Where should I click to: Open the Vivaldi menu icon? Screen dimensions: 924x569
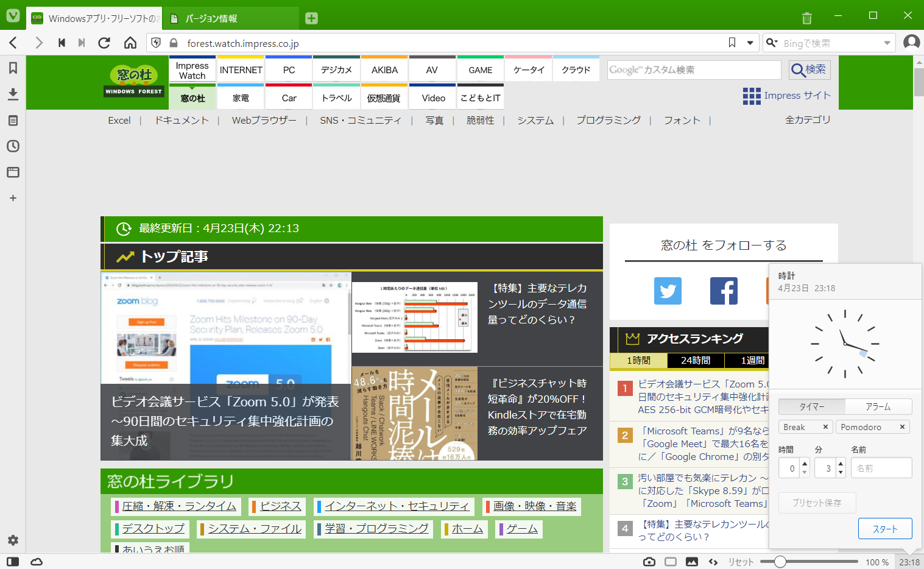pyautogui.click(x=13, y=16)
